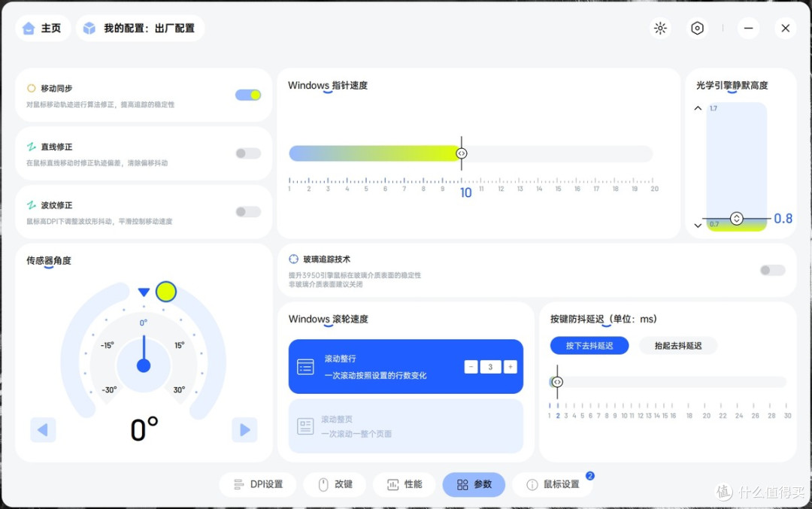Click the 光学引擎静默高度 heading
The image size is (812, 509).
[732, 86]
